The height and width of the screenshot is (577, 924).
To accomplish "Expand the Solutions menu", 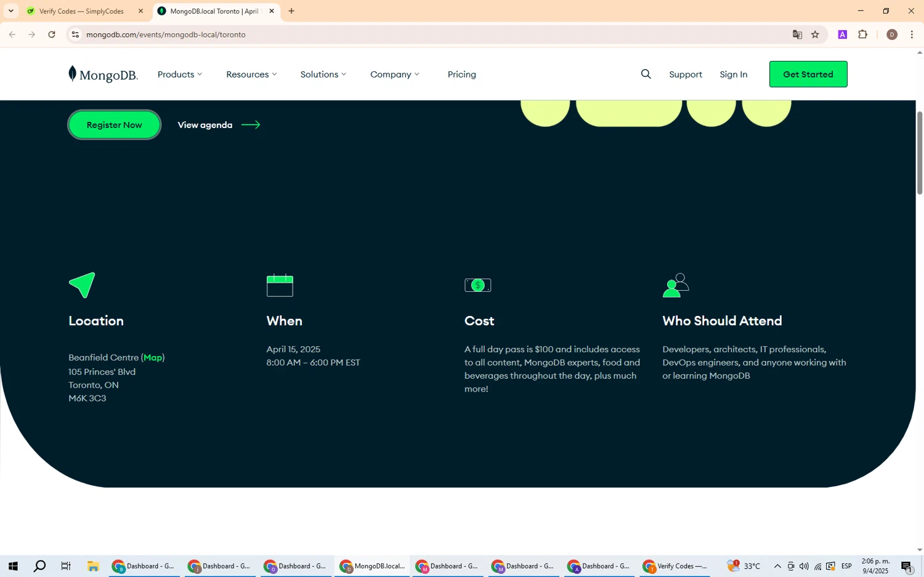I will (x=323, y=74).
